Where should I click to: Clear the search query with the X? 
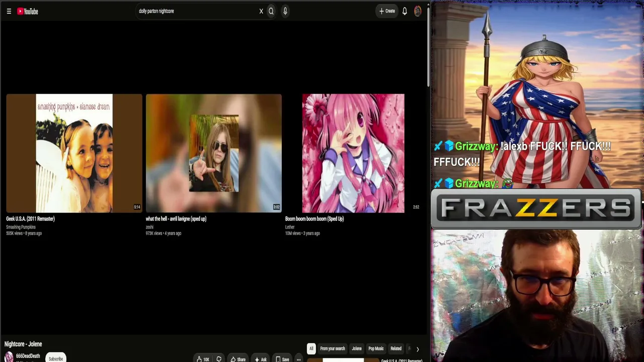[261, 11]
